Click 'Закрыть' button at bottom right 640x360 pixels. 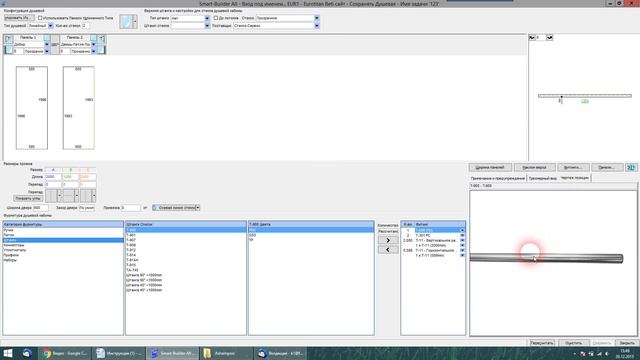click(627, 343)
